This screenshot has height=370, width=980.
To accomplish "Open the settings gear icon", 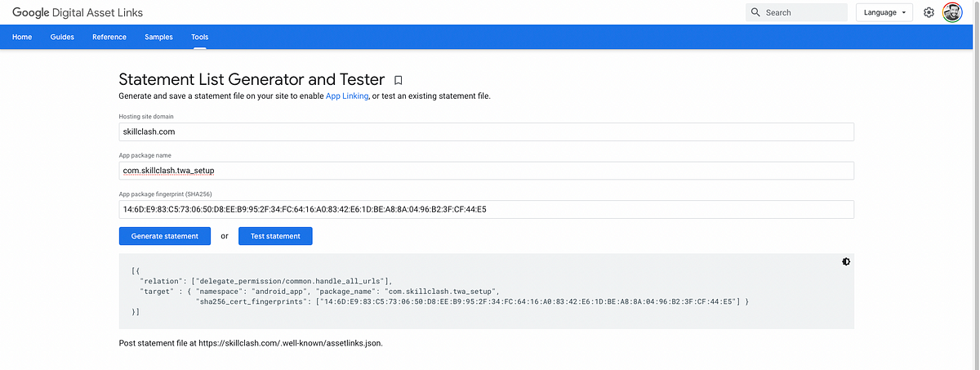I will click(x=929, y=12).
